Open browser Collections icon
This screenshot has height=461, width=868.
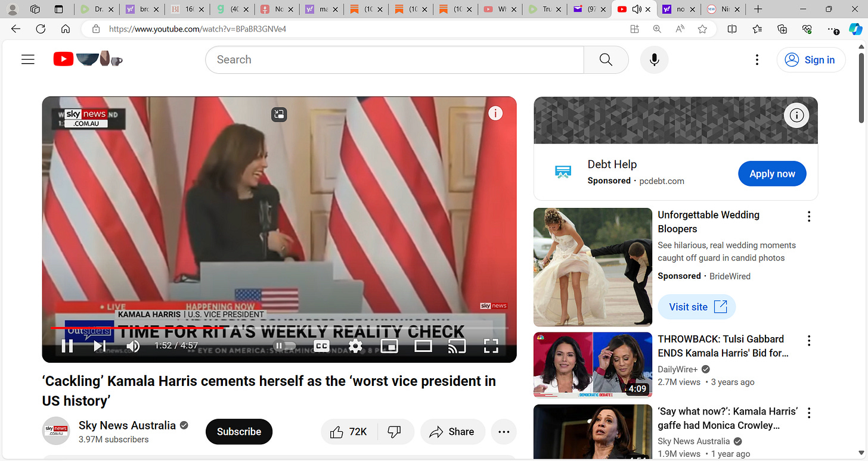(782, 29)
